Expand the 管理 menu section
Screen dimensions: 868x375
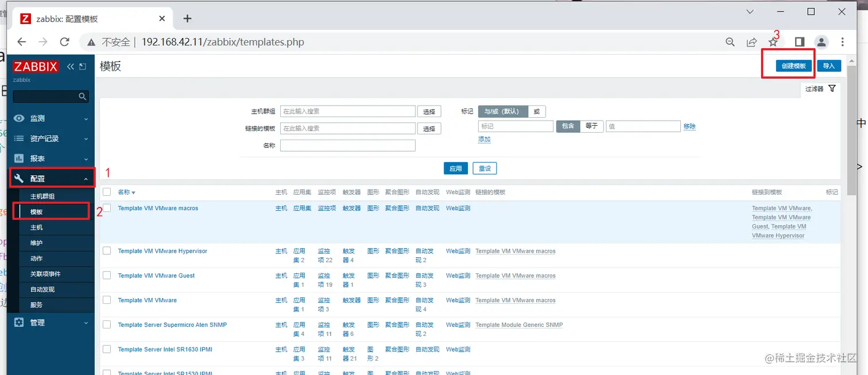[86, 323]
